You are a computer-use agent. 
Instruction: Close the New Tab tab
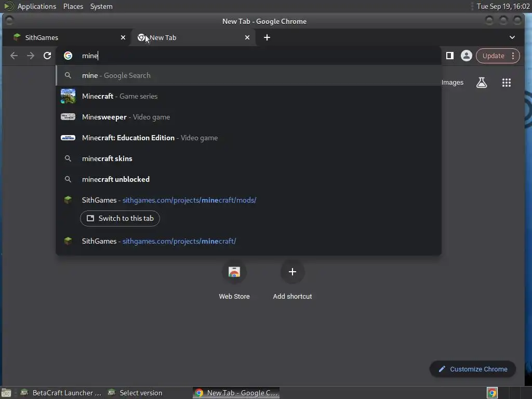coord(247,37)
